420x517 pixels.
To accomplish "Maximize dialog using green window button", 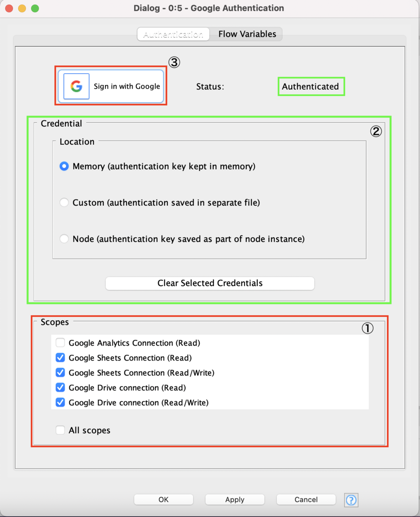I will tap(35, 8).
